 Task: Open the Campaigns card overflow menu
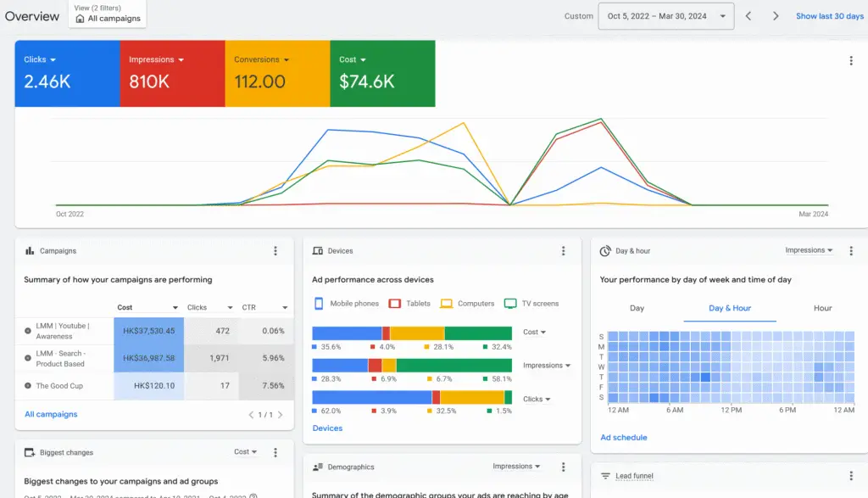click(x=275, y=250)
